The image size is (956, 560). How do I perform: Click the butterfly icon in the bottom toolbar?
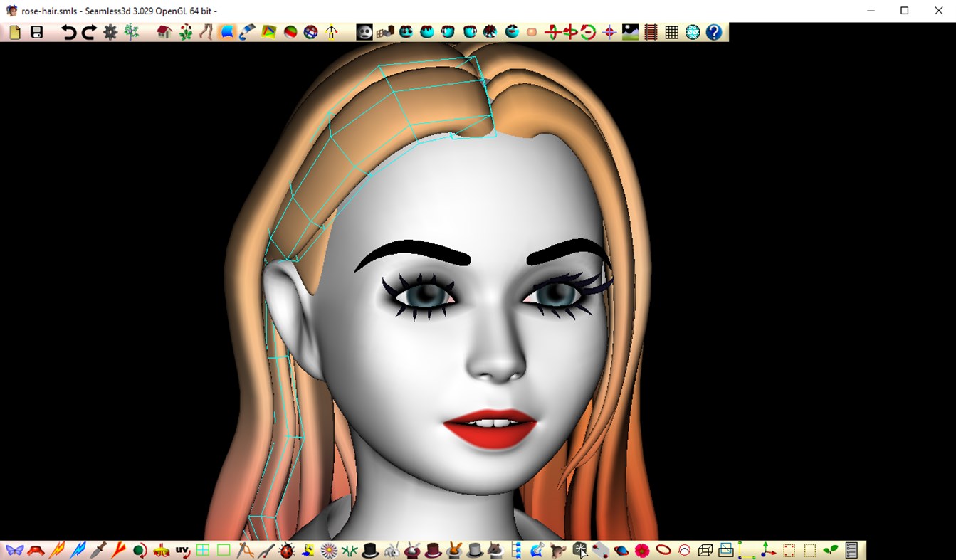point(14,550)
